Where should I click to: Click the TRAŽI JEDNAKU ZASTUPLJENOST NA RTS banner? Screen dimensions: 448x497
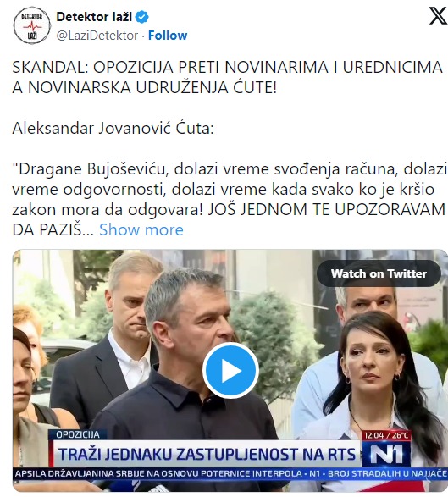pyautogui.click(x=206, y=454)
